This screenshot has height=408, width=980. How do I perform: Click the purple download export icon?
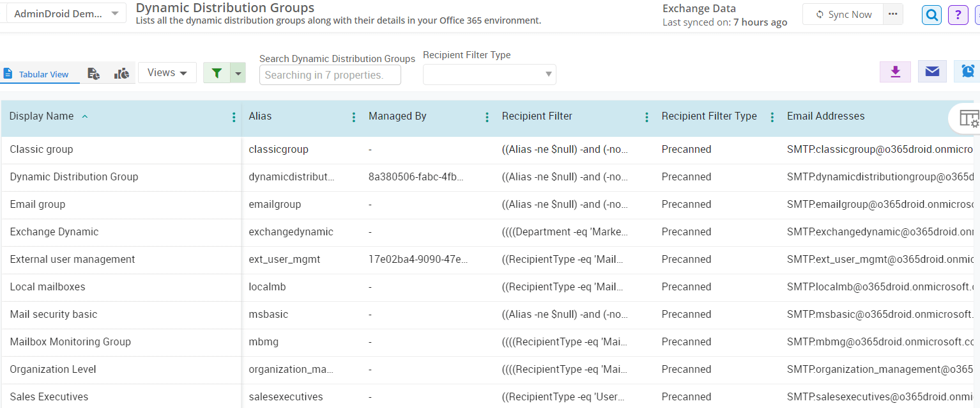coord(895,72)
